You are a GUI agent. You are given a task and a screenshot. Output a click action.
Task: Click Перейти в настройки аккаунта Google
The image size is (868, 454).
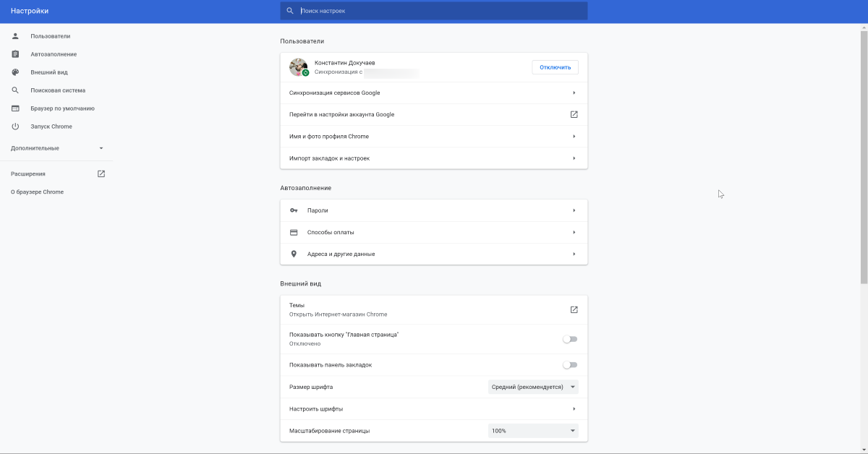click(434, 114)
